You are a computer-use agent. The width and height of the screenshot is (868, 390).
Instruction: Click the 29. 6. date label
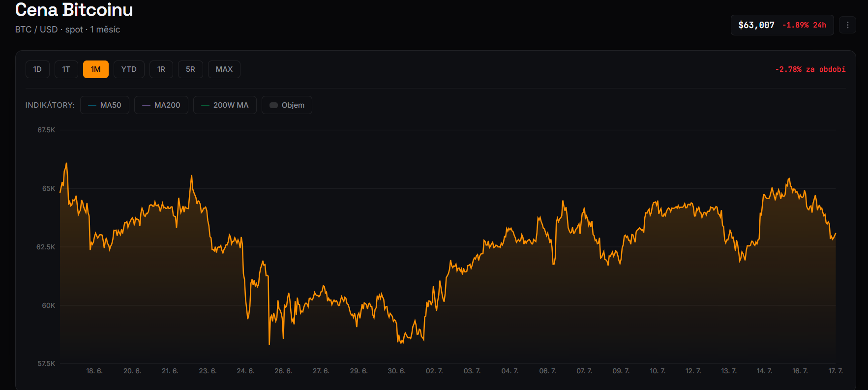click(x=359, y=371)
